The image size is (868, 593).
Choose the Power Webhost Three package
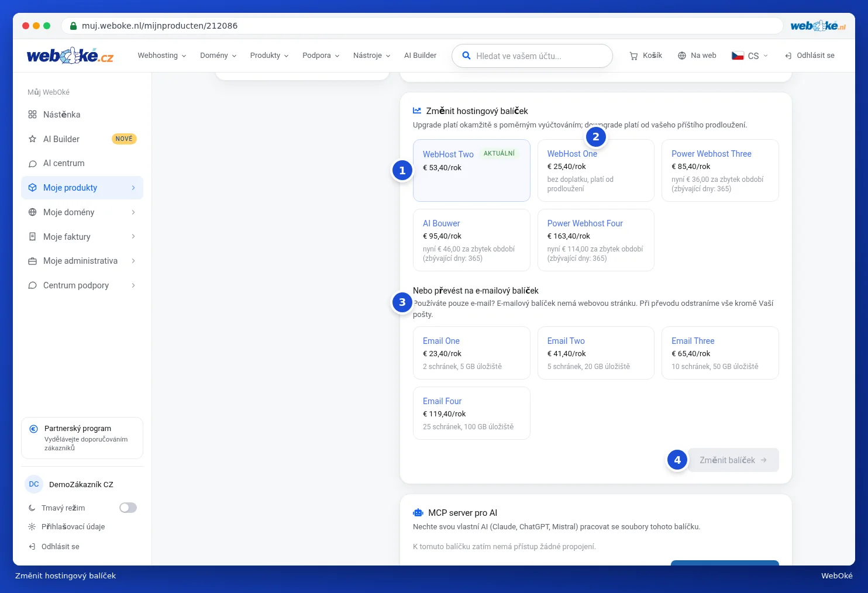click(x=720, y=170)
